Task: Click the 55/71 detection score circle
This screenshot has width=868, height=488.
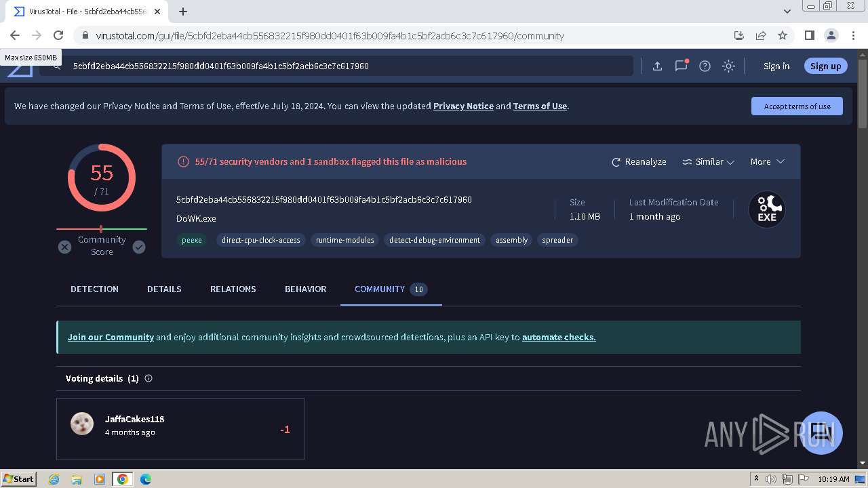Action: coord(102,178)
